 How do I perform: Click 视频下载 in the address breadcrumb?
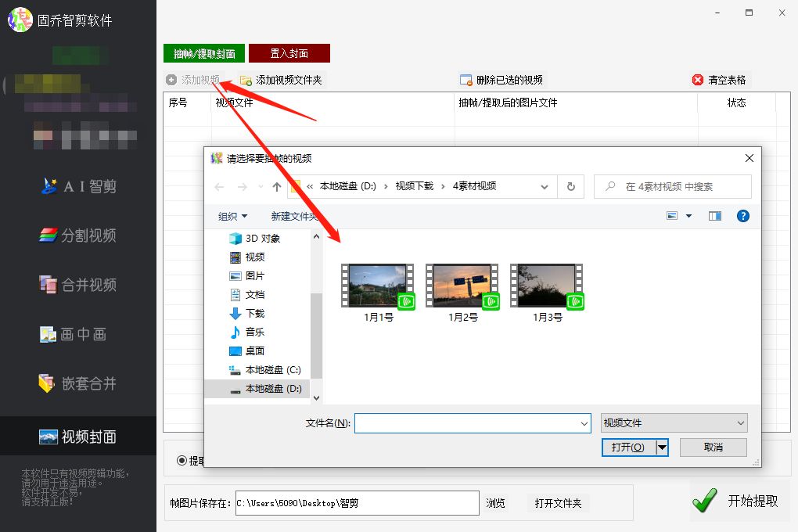[415, 186]
